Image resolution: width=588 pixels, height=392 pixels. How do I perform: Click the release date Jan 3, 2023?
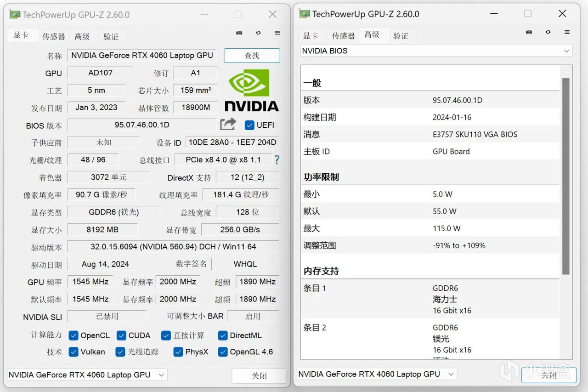coord(96,108)
